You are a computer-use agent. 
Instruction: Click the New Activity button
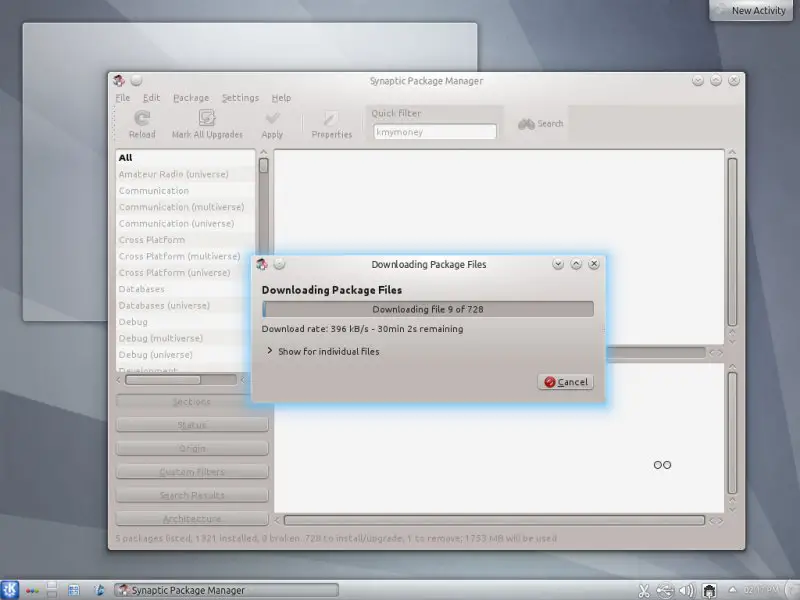pos(751,10)
